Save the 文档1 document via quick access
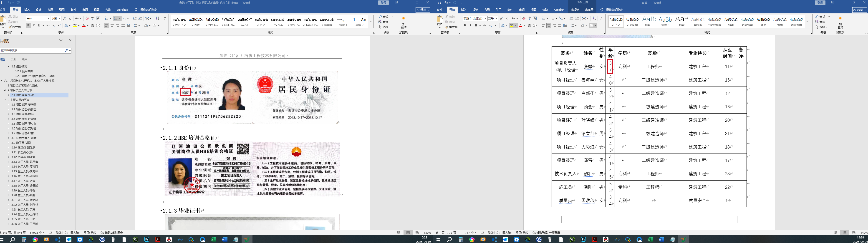This screenshot has height=243, width=868. click(x=439, y=3)
